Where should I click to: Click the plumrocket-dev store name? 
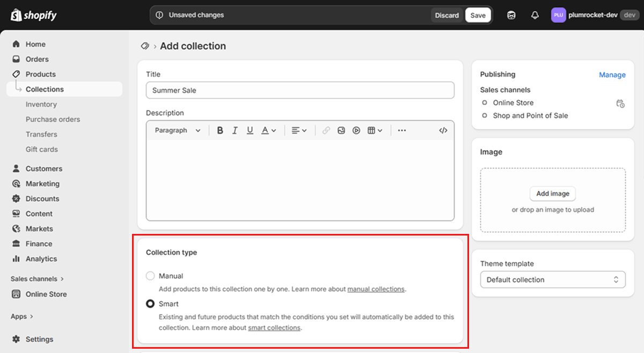tap(593, 15)
